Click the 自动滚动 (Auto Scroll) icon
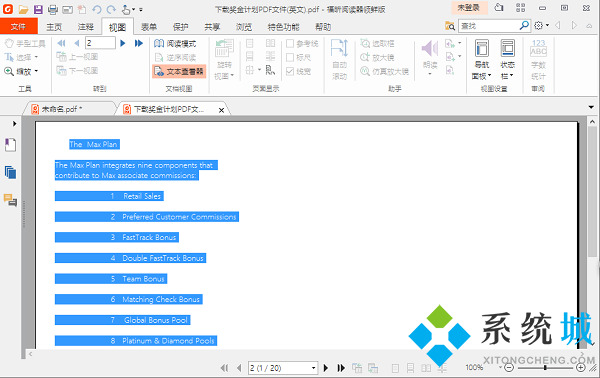Screen dimensions: 600x378 pos(339,48)
